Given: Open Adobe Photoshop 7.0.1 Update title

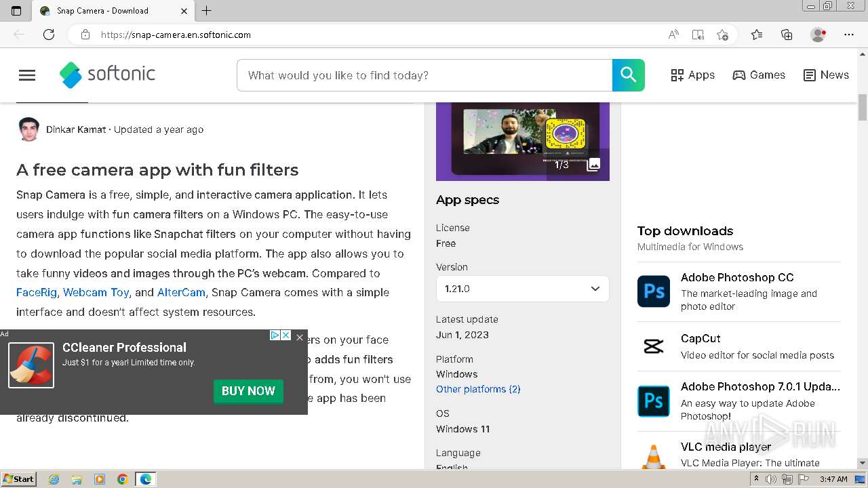Looking at the screenshot, I should click(x=760, y=386).
